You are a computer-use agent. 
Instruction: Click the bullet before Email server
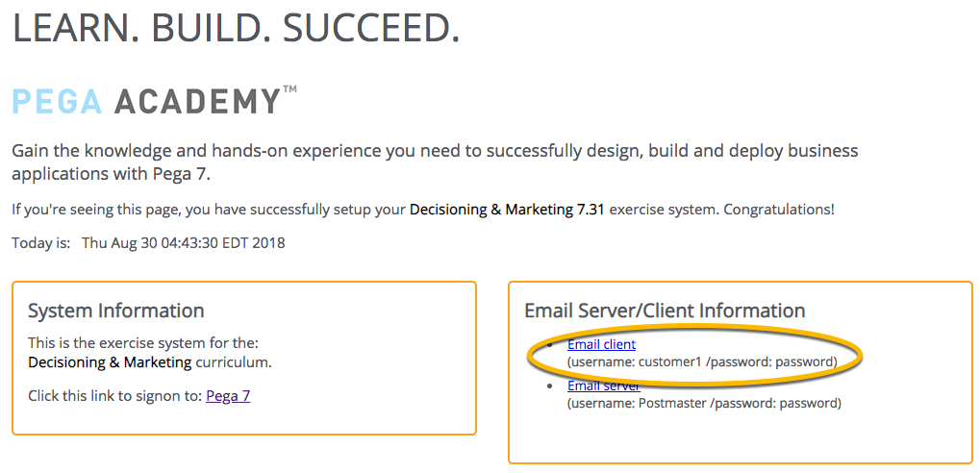click(549, 386)
